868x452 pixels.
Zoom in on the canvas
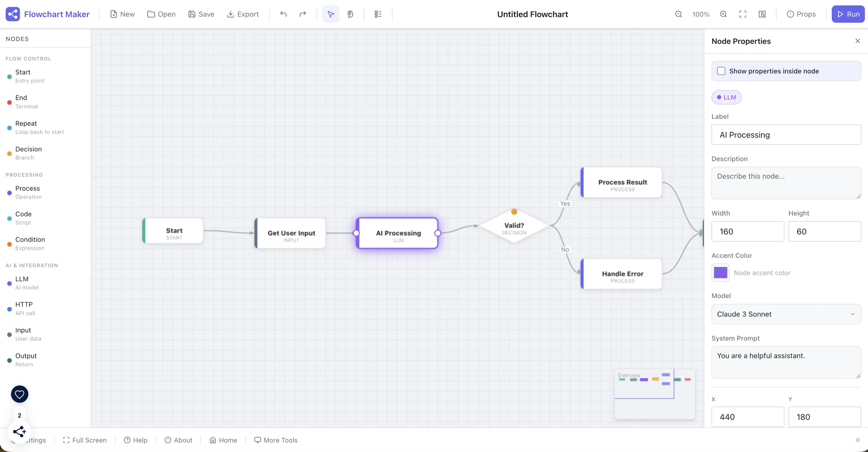pos(723,14)
